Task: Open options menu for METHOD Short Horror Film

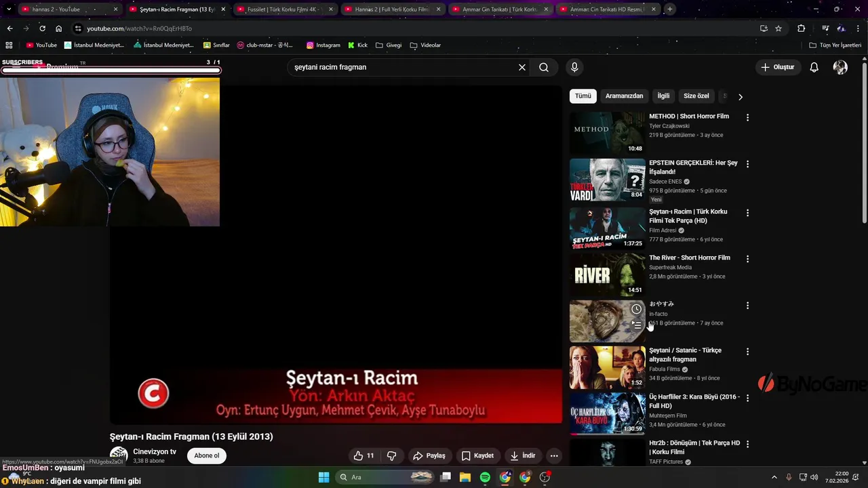Action: coord(747,117)
